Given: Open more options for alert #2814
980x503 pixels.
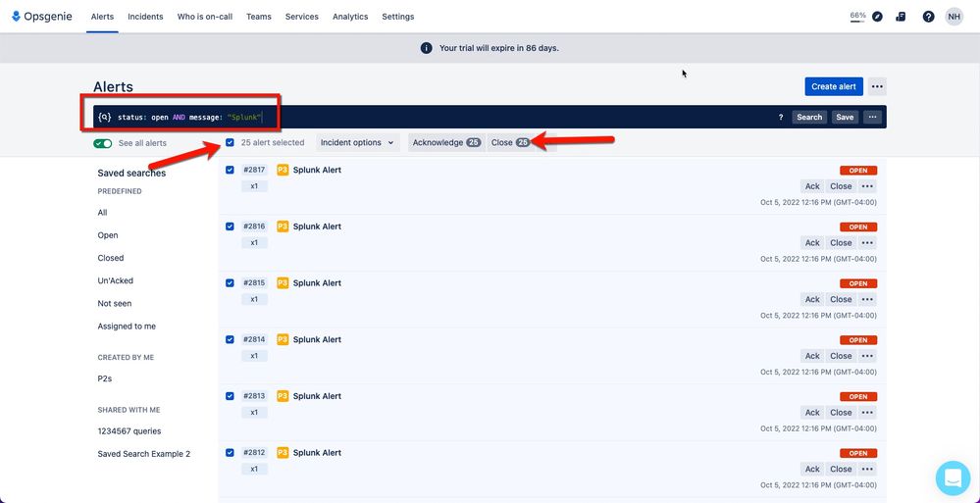Looking at the screenshot, I should 867,356.
